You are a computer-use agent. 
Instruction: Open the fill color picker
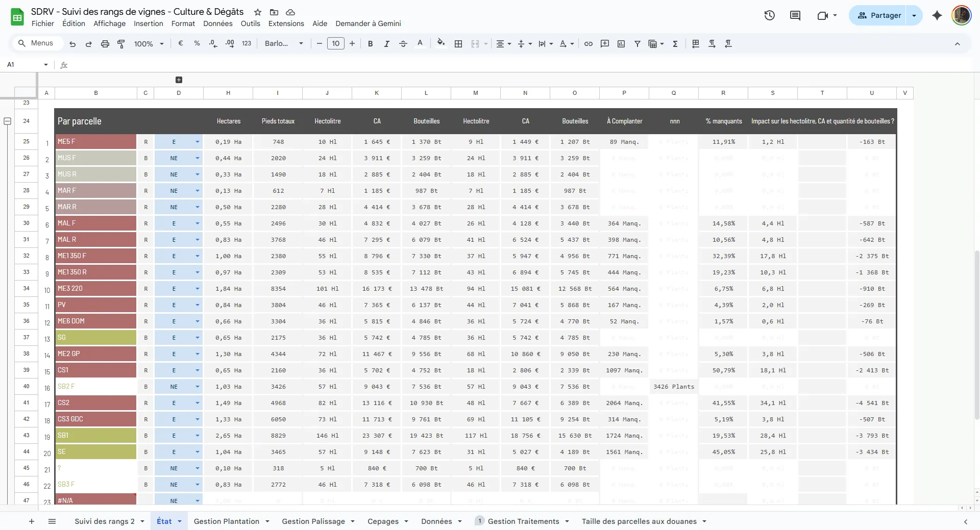[441, 44]
